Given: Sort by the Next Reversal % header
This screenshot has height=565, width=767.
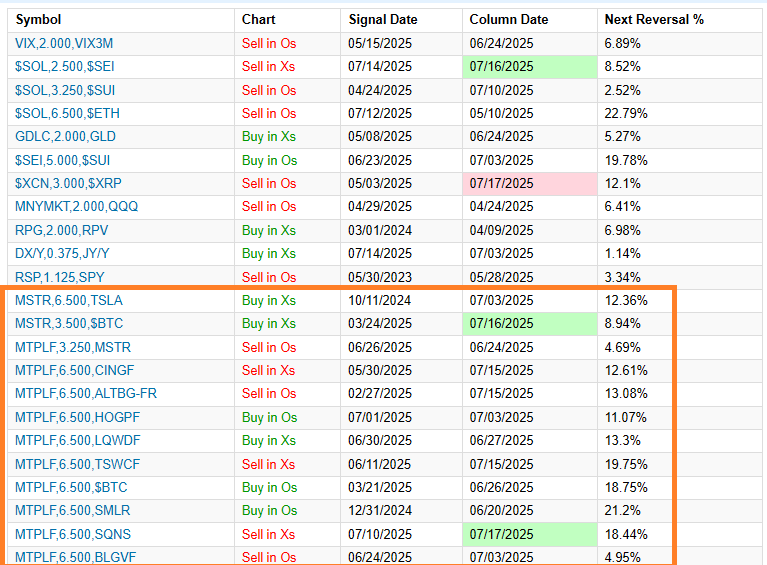Looking at the screenshot, I should 654,20.
